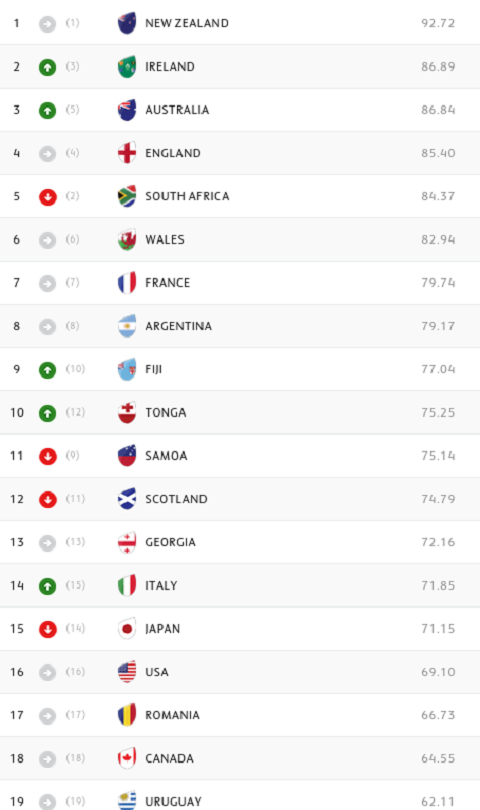This screenshot has height=810, width=480.
Task: Click the New Zealand flag icon
Action: (127, 23)
